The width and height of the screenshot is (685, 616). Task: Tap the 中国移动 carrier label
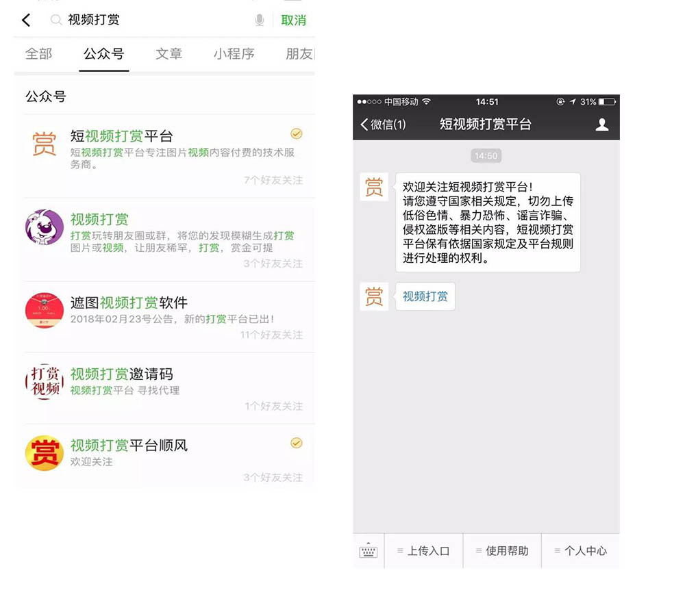(x=401, y=102)
